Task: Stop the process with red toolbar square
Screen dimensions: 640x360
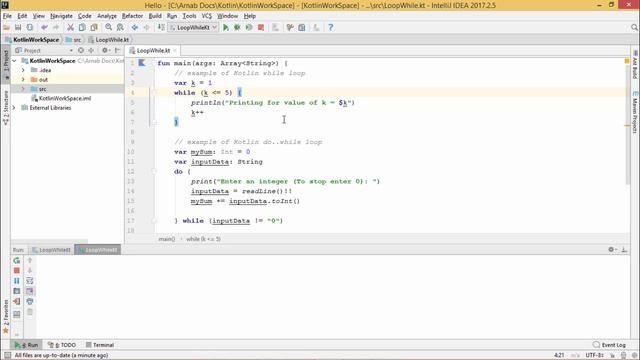Action: (x=261, y=27)
